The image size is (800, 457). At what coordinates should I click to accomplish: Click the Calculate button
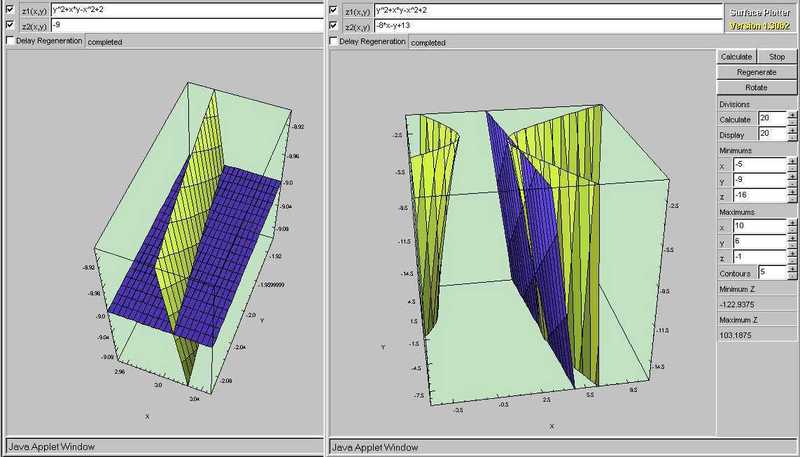pos(736,57)
